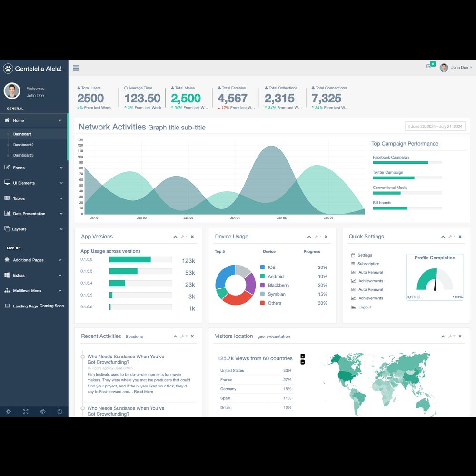Image resolution: width=476 pixels, height=476 pixels.
Task: Expand the Forms sidebar menu
Action: tap(33, 168)
